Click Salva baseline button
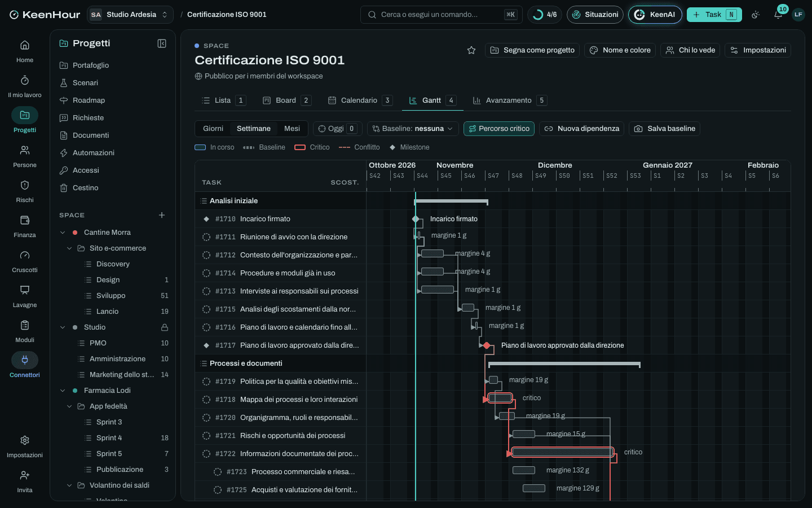812x508 pixels. [665, 129]
